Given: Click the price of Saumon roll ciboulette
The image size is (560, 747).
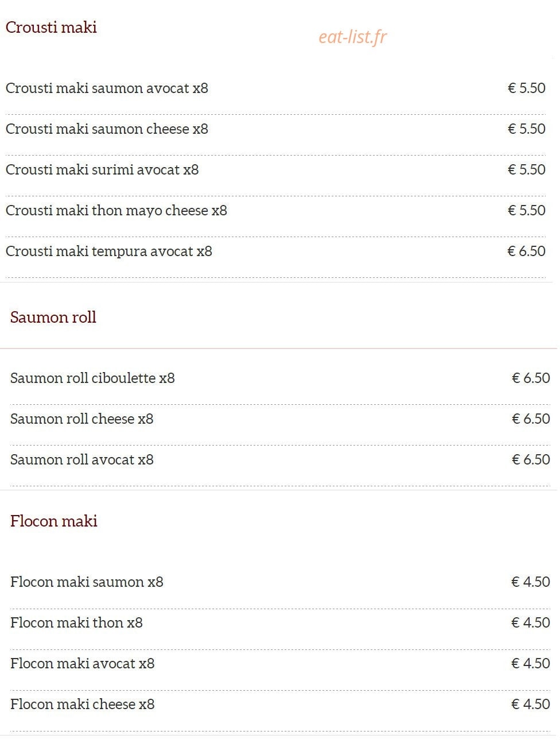Looking at the screenshot, I should point(531,378).
